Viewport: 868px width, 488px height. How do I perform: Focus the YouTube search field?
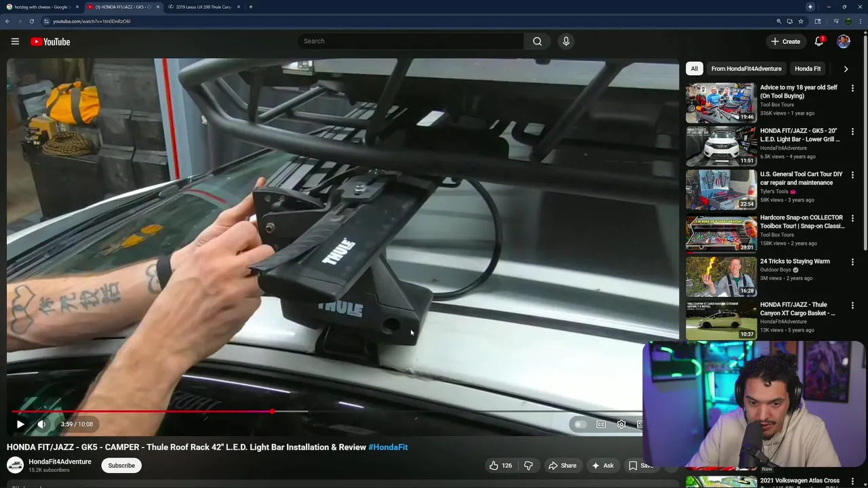pos(410,41)
